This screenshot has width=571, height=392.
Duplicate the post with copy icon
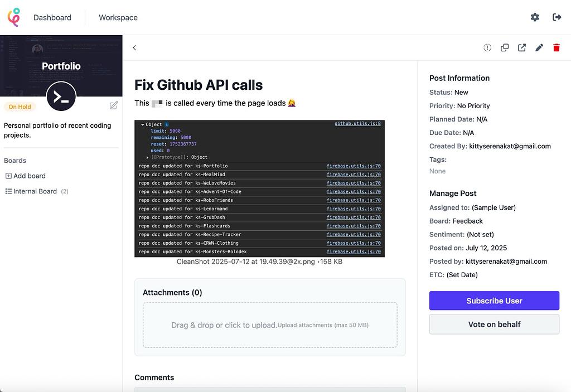click(505, 48)
